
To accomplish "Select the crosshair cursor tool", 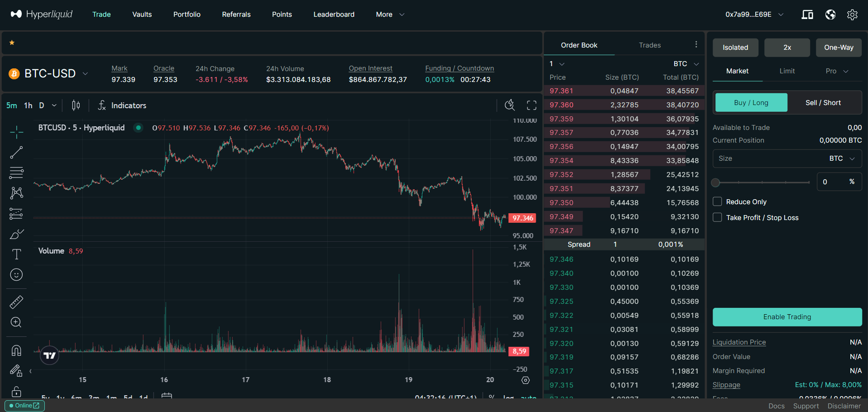I will pos(16,132).
